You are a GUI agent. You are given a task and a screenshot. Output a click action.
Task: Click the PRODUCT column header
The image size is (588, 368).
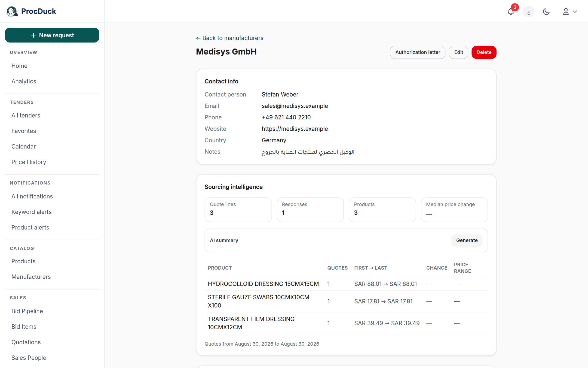[220, 268]
